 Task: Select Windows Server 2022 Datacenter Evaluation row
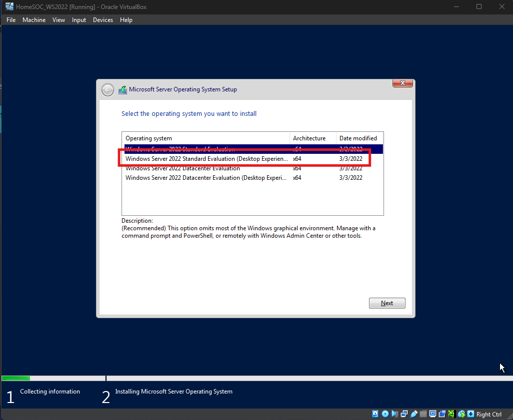tap(182, 168)
